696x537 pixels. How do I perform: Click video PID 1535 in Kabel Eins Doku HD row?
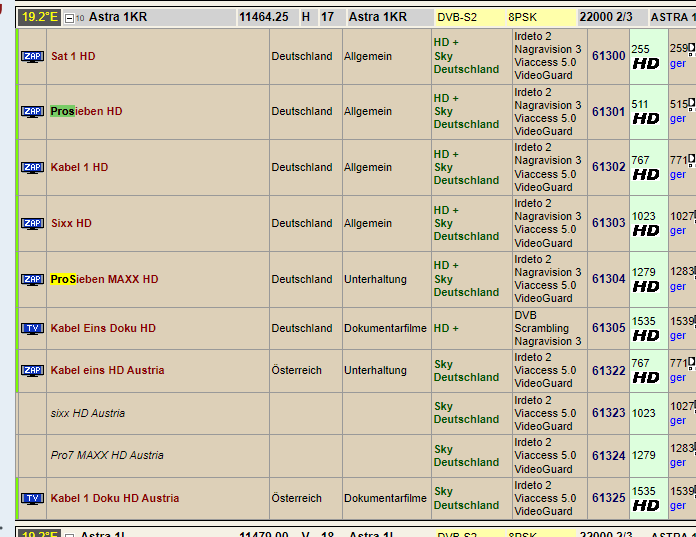[x=644, y=321]
